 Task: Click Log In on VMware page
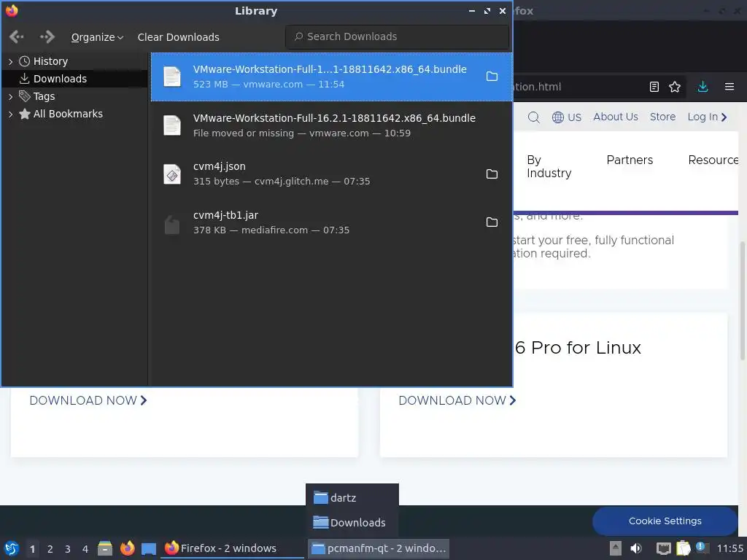[707, 117]
